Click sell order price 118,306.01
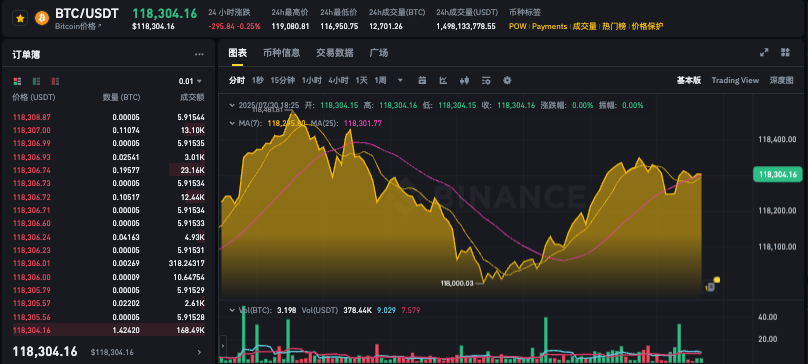The width and height of the screenshot is (808, 364). [31, 263]
